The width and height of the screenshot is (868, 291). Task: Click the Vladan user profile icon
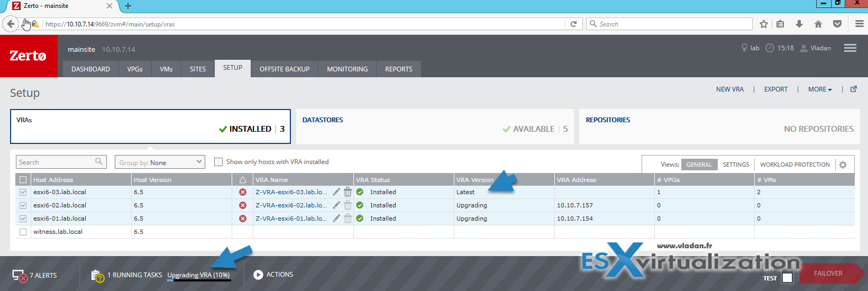[x=804, y=48]
